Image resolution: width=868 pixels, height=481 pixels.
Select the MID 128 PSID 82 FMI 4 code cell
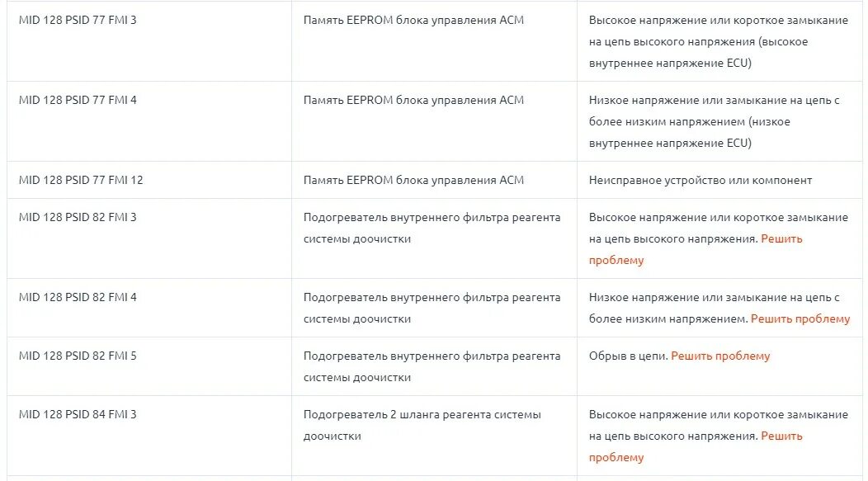click(x=78, y=297)
